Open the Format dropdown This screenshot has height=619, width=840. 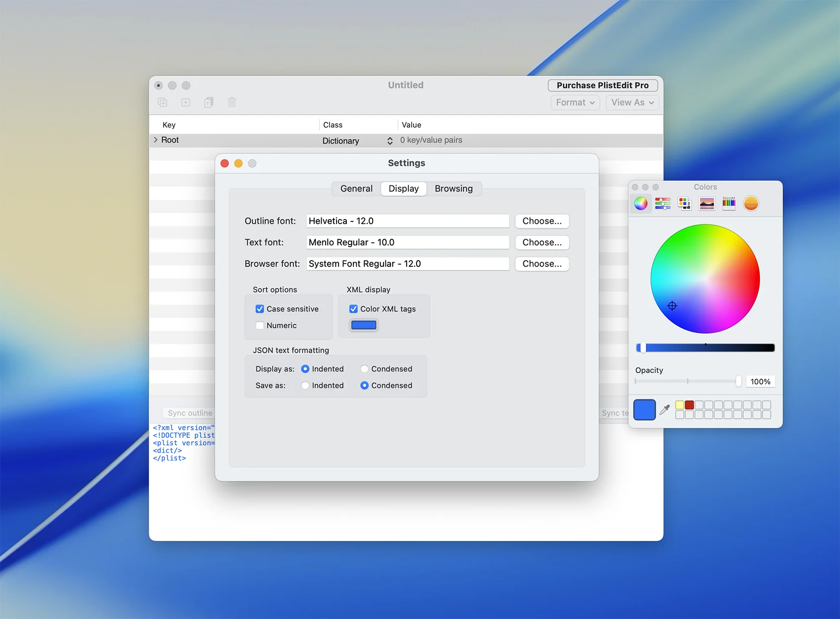pyautogui.click(x=575, y=102)
